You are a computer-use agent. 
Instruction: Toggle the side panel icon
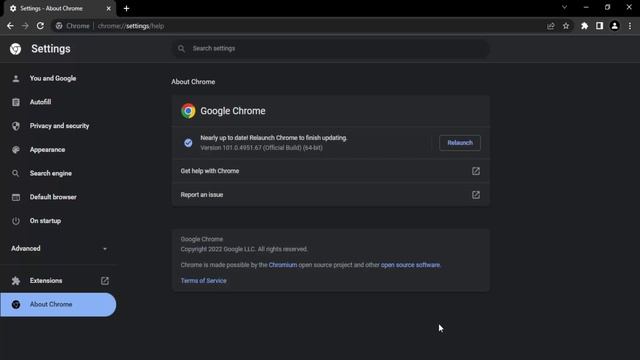click(x=599, y=26)
